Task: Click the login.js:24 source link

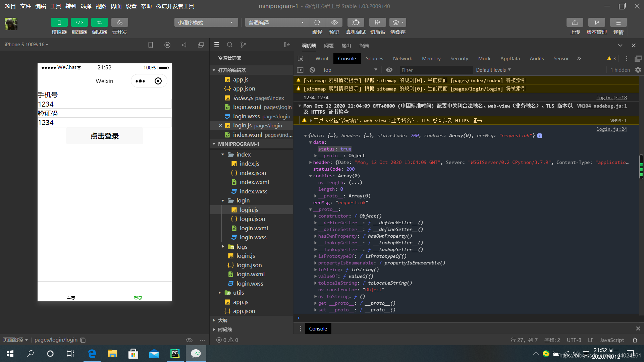Action: (x=611, y=129)
